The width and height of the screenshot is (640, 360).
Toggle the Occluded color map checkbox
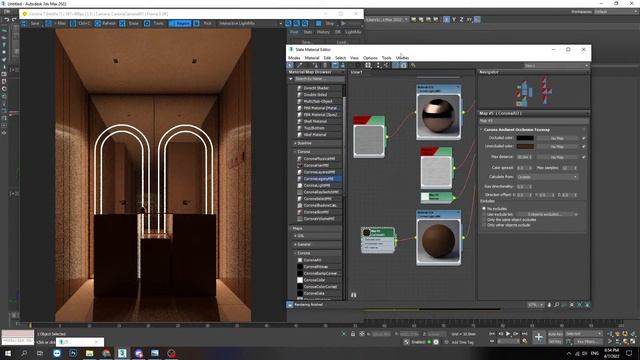584,138
